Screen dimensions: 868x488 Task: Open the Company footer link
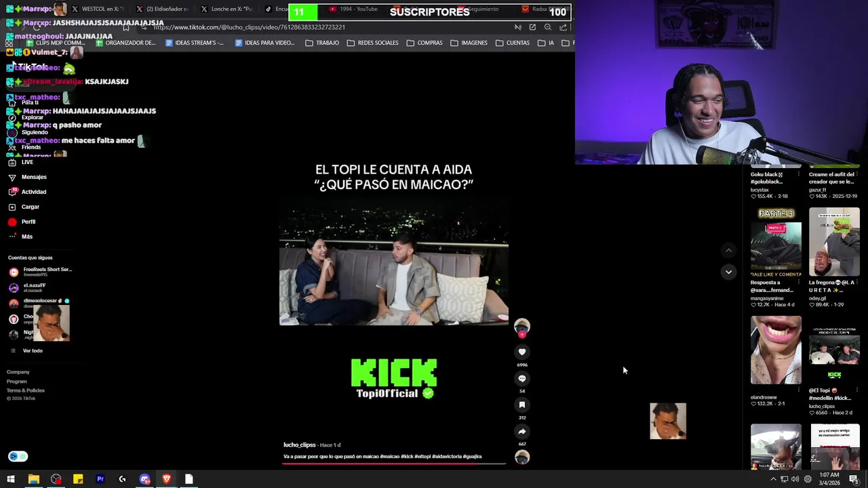click(18, 372)
